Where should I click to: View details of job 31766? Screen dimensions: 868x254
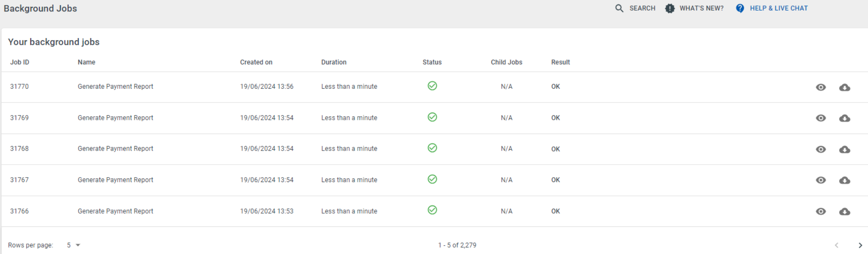[821, 211]
